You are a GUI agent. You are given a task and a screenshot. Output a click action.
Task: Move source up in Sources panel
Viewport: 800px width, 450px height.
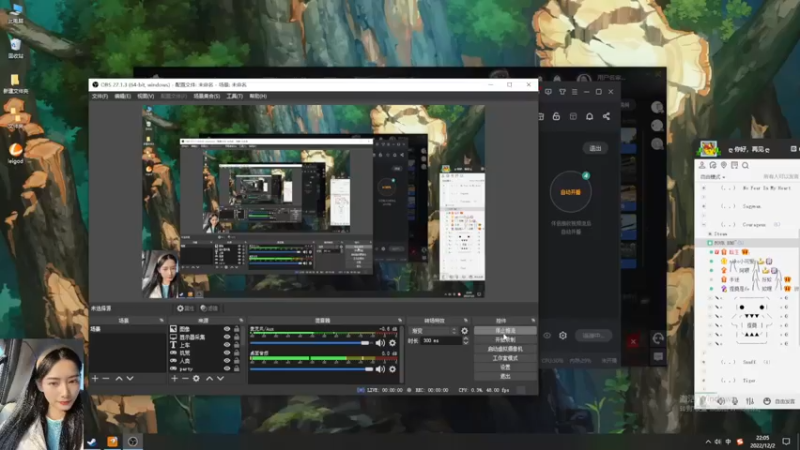tap(209, 379)
